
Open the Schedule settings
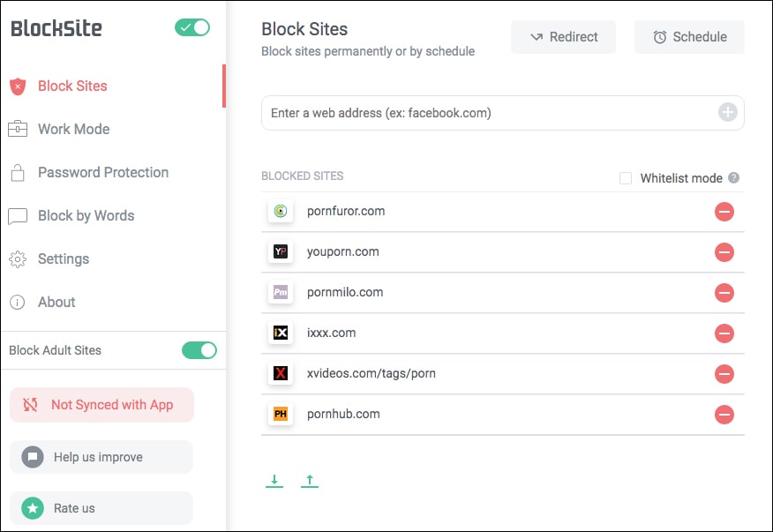[689, 37]
